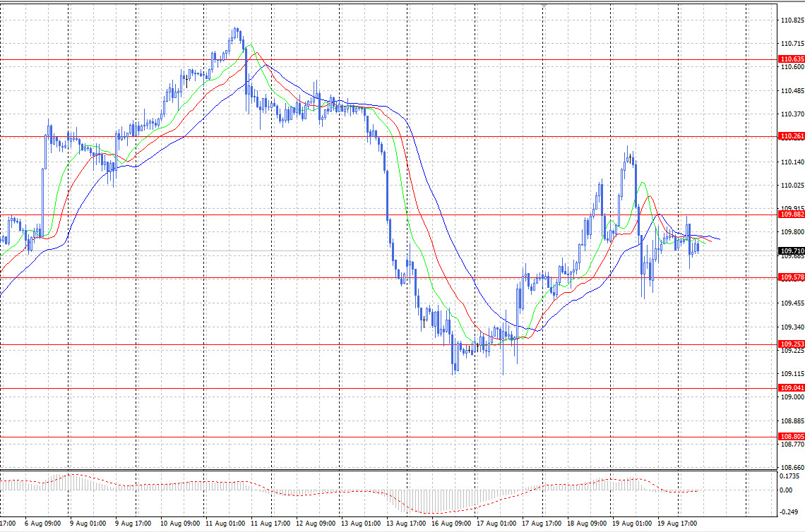
Task: Select the 17 Aug 17:00 time label
Action: (541, 524)
